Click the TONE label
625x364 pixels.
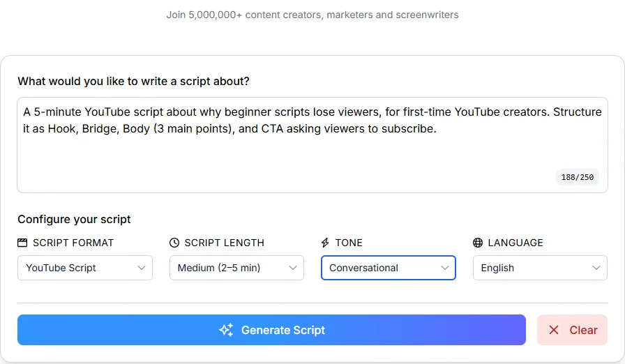click(349, 243)
